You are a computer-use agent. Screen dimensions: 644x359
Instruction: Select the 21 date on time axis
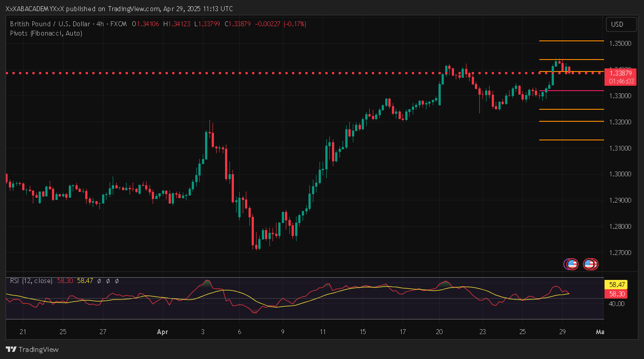[x=23, y=332]
